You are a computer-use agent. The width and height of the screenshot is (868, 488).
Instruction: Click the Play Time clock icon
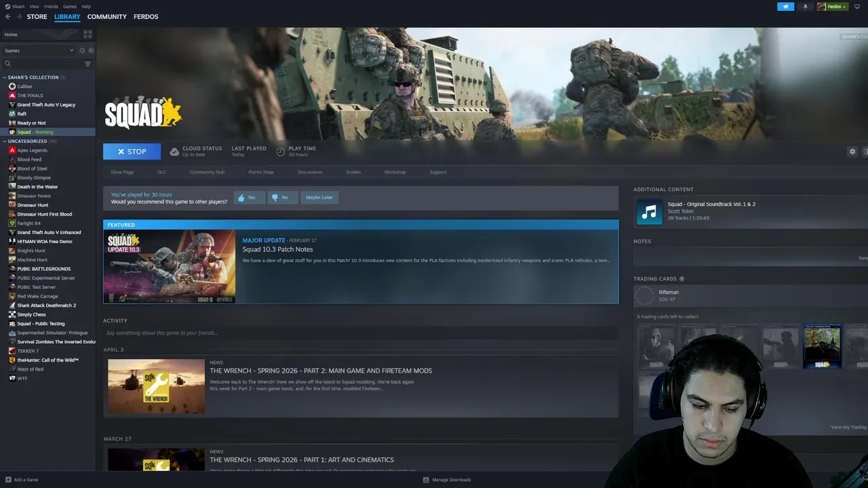tap(281, 150)
